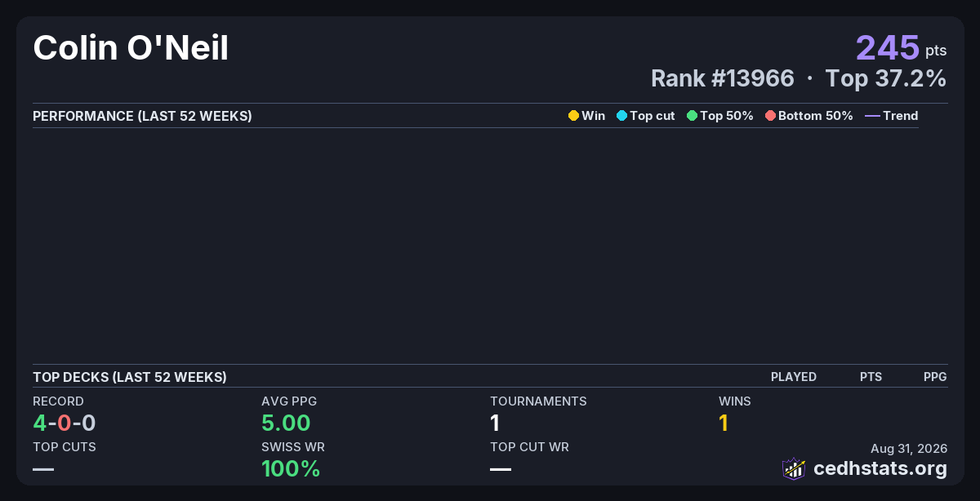Screen dimensions: 980x501
Task: Click the Rank #13966 text
Action: pyautogui.click(x=723, y=78)
